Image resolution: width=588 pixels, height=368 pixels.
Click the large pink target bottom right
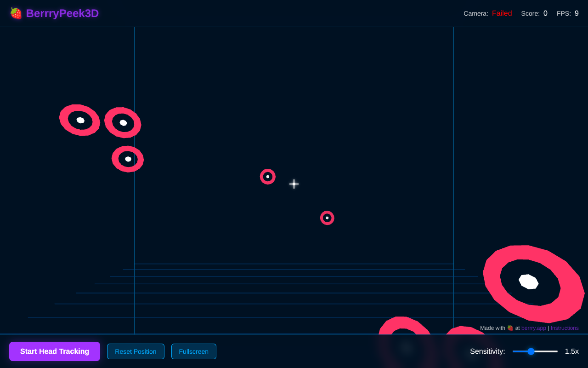pyautogui.click(x=528, y=282)
